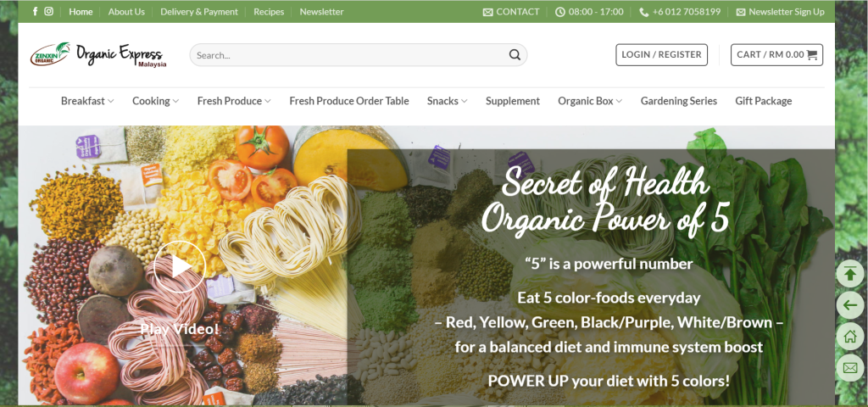Screen dimensions: 868x407
Task: Open the Instagram icon link
Action: click(x=48, y=11)
